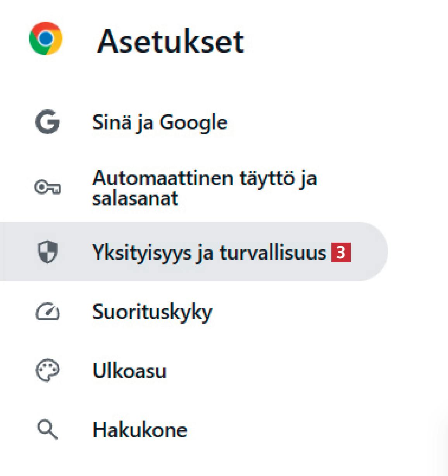
Task: Select Yksityisyys ja turvallisuus menu item
Action: click(209, 253)
